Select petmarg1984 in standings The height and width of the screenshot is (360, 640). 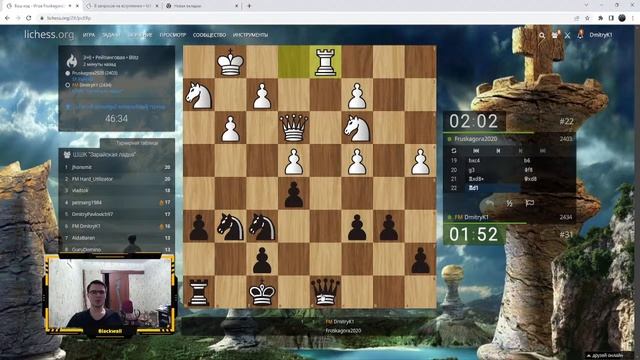point(87,202)
